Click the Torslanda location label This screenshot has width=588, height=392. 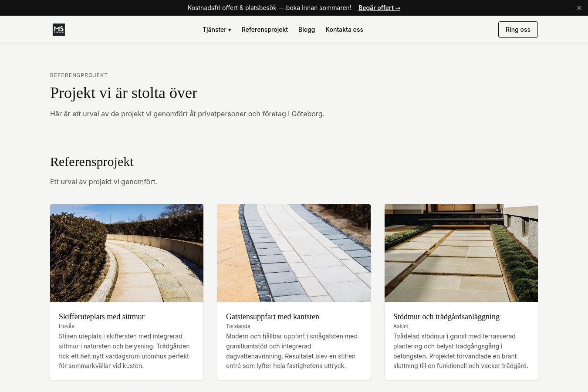point(238,326)
